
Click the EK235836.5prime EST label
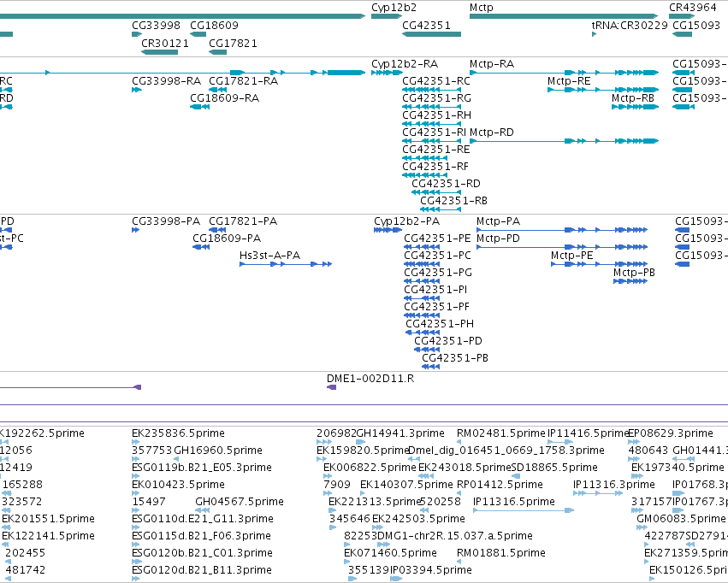(x=178, y=433)
